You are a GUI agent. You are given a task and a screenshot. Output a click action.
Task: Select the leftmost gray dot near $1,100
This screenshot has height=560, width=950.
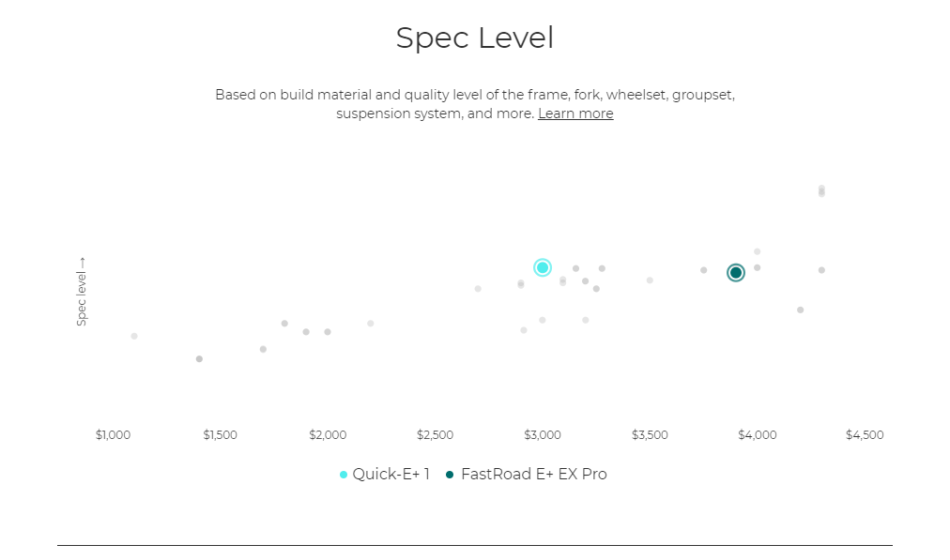coord(134,336)
